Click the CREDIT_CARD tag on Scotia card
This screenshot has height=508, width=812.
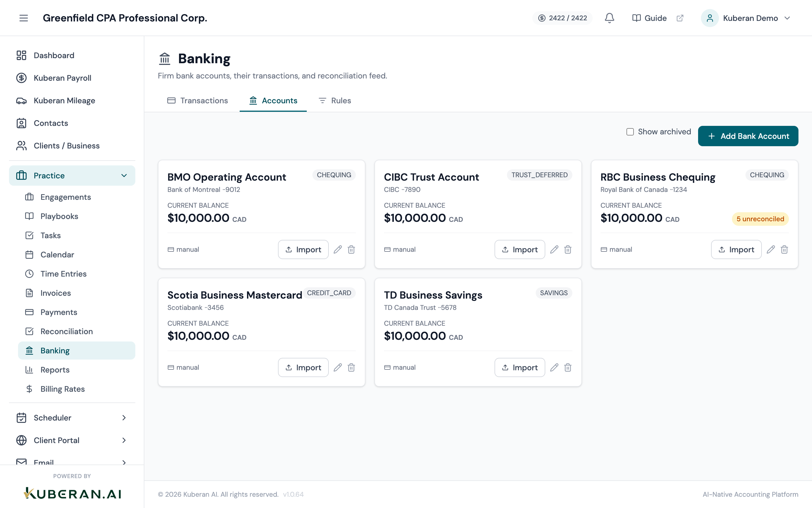[329, 293]
